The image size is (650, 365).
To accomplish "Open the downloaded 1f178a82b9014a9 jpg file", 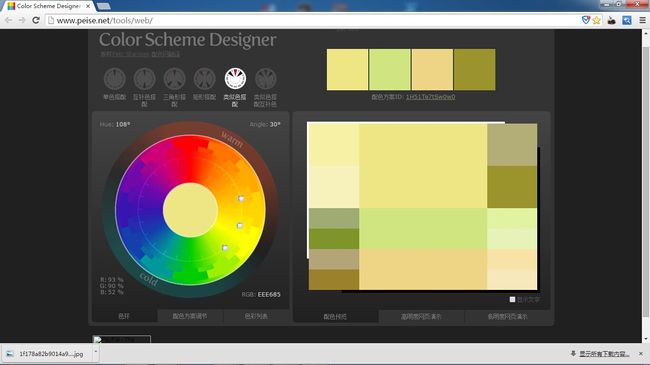I will coord(46,354).
